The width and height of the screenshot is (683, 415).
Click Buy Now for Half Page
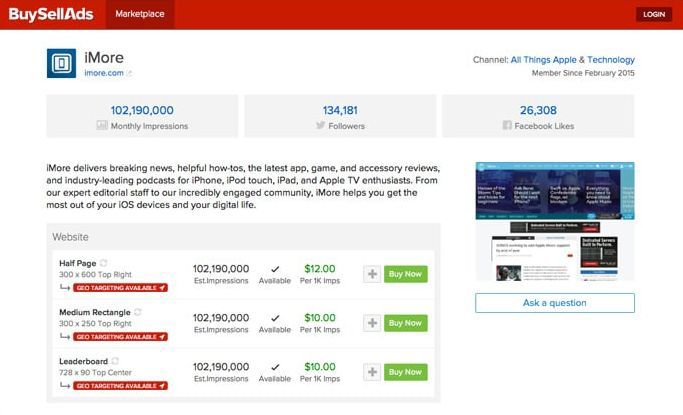(406, 274)
